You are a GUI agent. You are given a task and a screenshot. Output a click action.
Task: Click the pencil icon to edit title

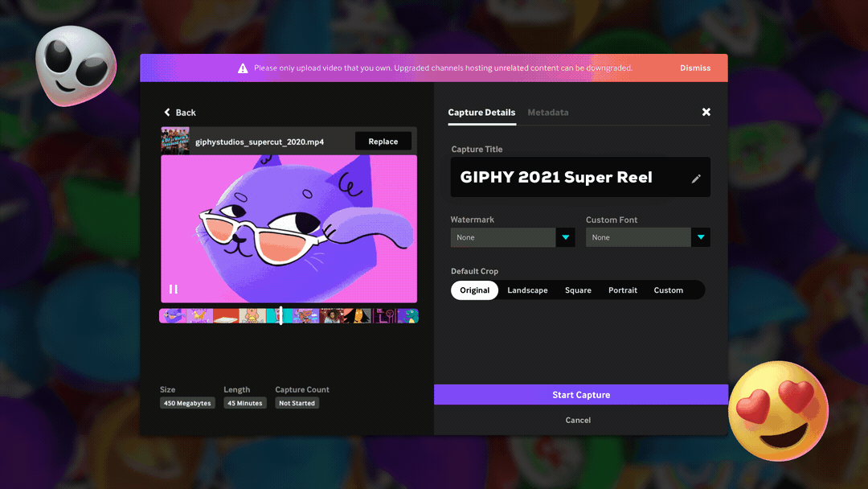coord(696,179)
